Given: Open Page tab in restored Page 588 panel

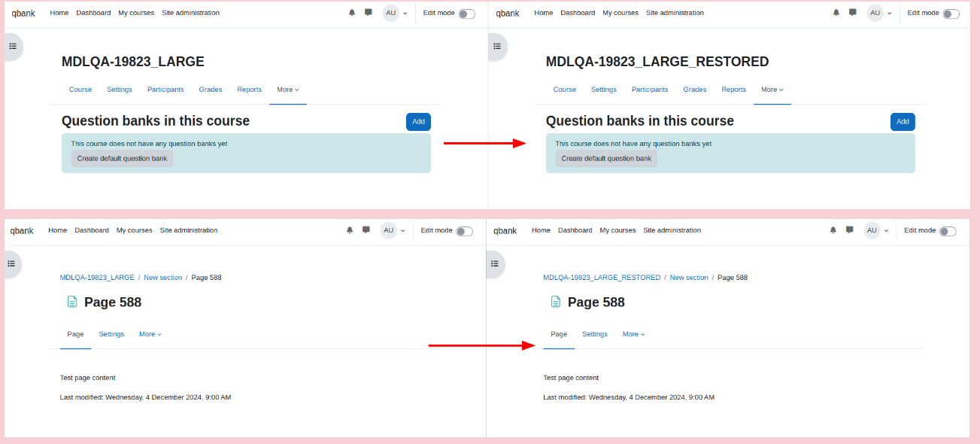Looking at the screenshot, I should pos(559,334).
